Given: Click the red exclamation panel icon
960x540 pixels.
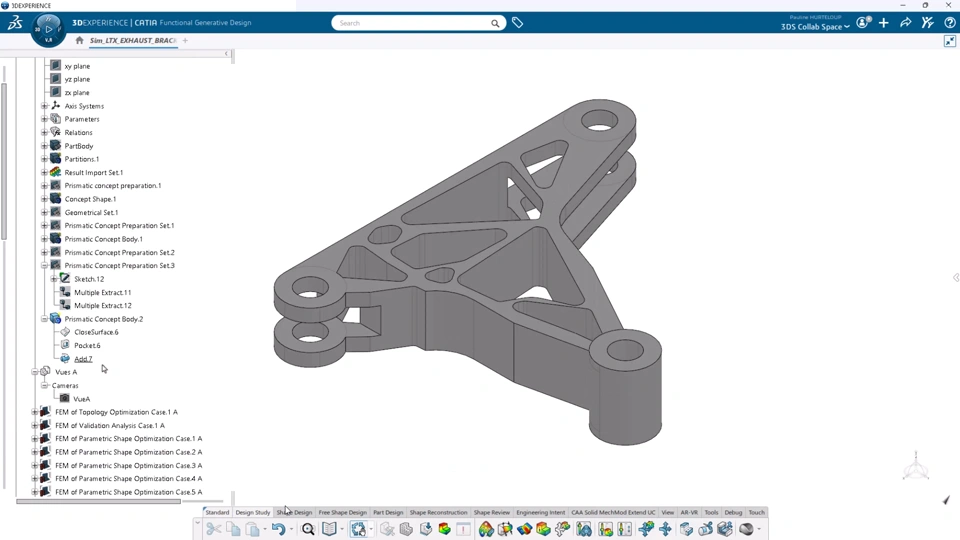Looking at the screenshot, I should [x=463, y=529].
